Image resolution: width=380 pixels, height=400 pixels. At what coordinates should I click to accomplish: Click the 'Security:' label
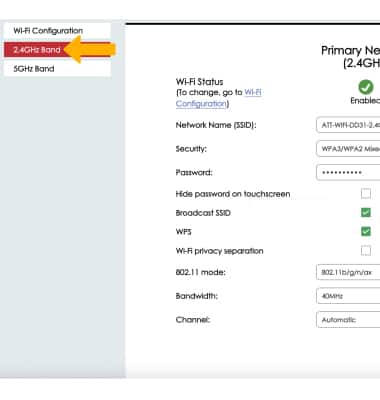(191, 149)
